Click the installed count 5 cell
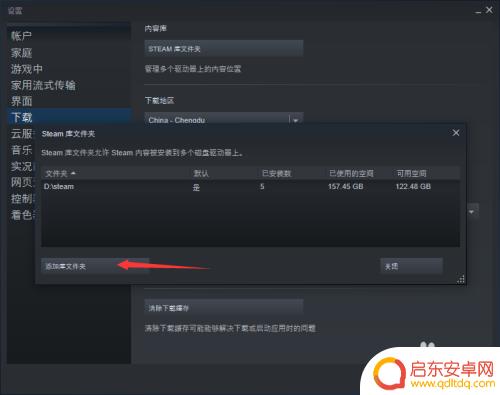Viewport: 500px width, 395px height. [262, 186]
